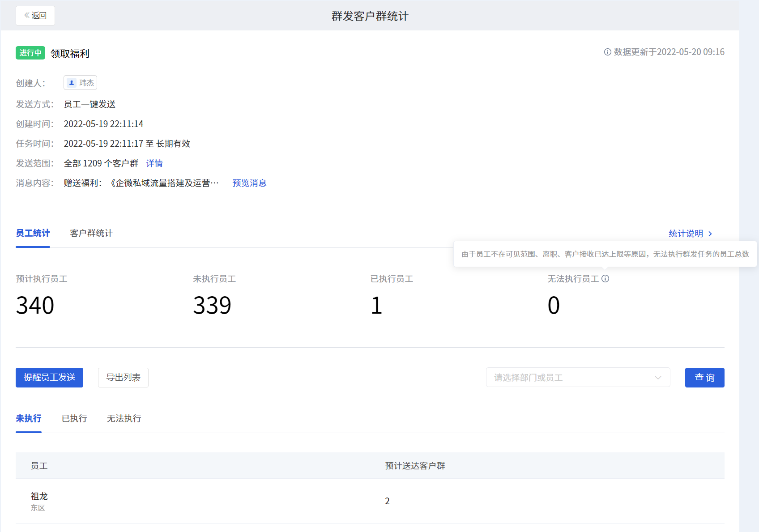
Task: Click the 返回 back button
Action: click(x=35, y=16)
